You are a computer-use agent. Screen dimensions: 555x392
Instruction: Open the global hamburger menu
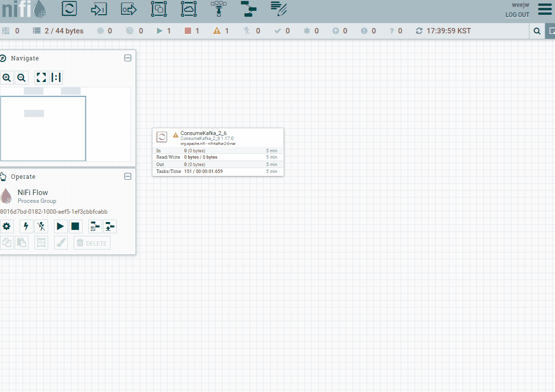(x=545, y=9)
